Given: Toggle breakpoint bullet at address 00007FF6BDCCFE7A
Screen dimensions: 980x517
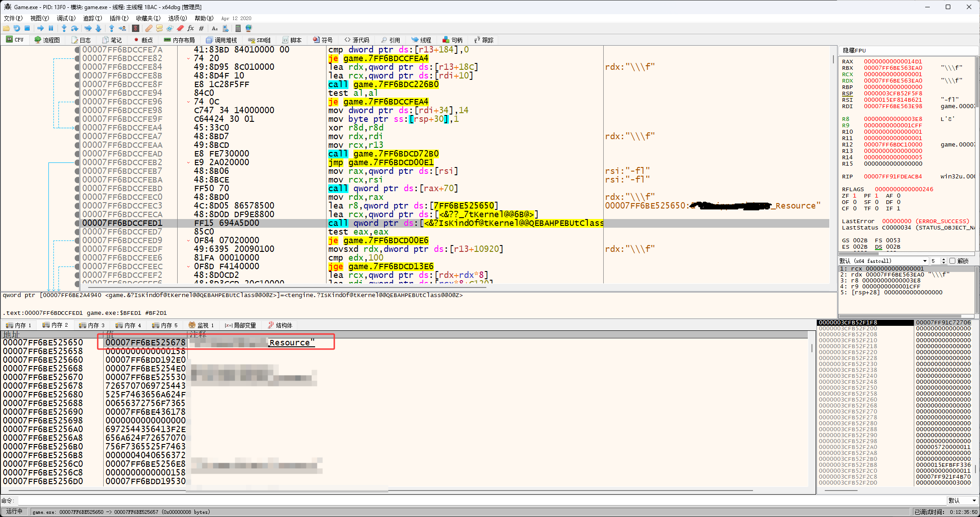Looking at the screenshot, I should 77,50.
